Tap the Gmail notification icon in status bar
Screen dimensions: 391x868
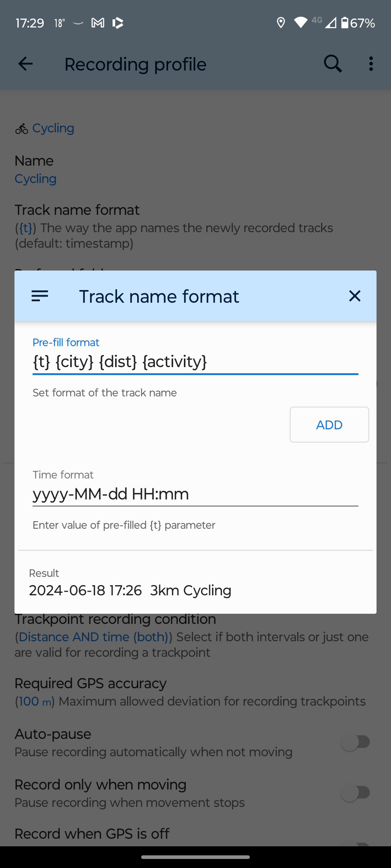[98, 23]
